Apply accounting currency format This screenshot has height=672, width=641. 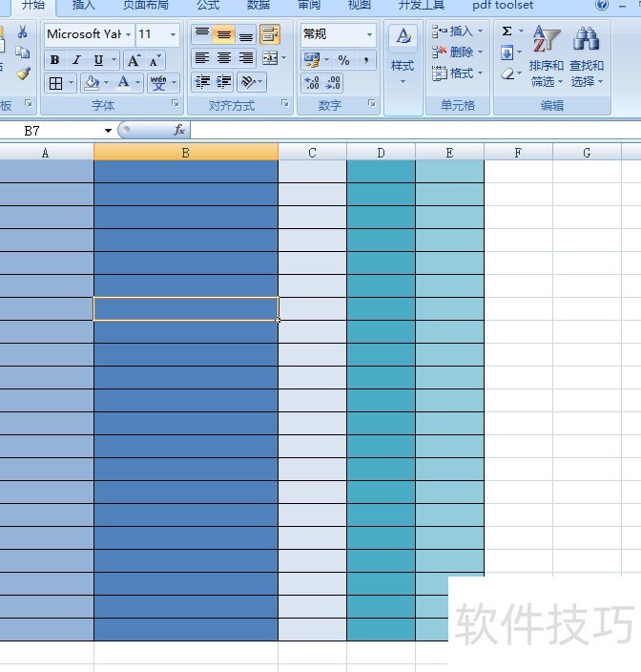point(312,60)
